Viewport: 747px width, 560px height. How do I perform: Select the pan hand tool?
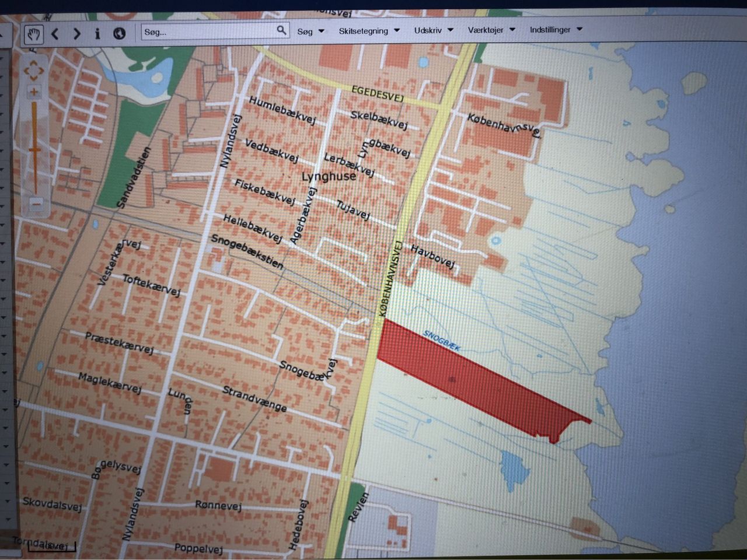click(x=34, y=34)
